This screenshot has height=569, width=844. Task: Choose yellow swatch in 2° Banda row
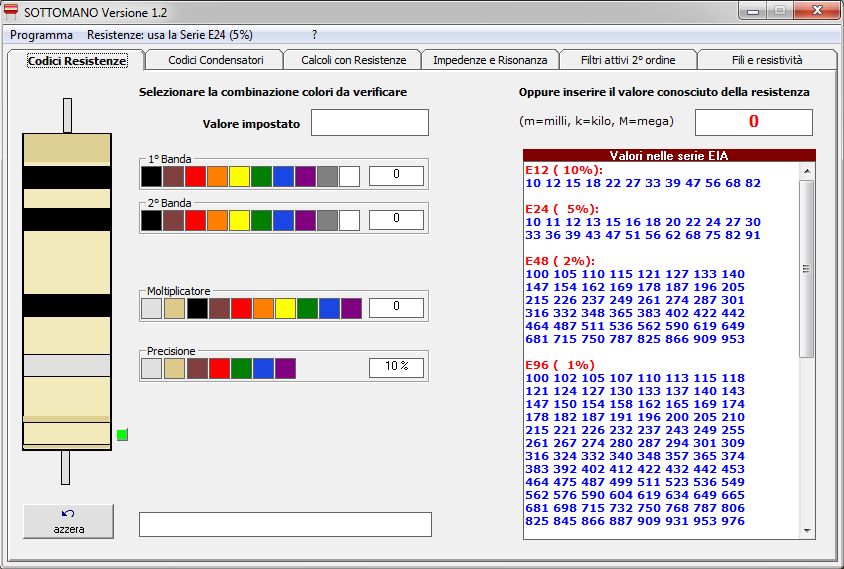coord(239,220)
